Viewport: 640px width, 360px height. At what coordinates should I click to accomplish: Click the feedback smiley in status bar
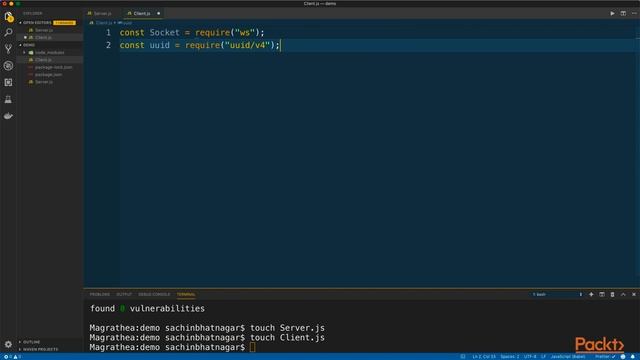pos(623,357)
